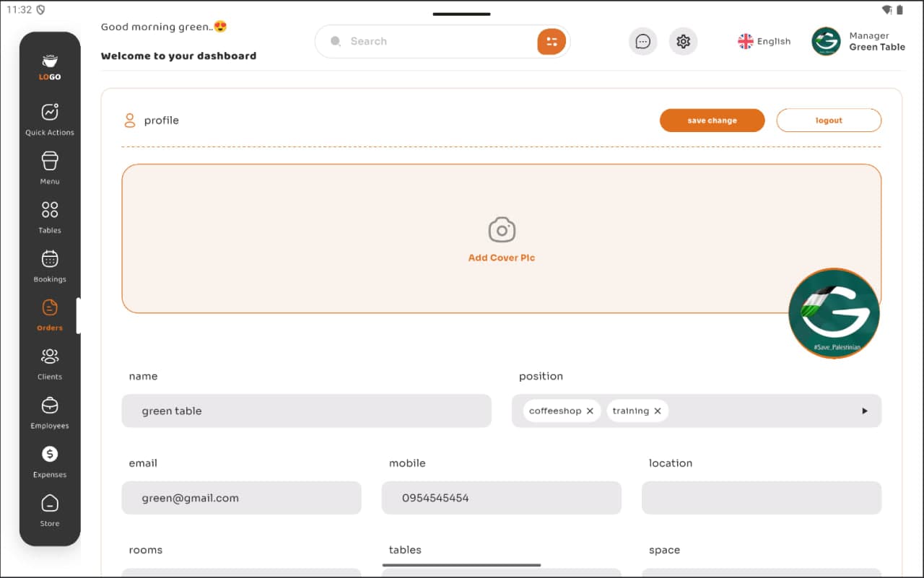The height and width of the screenshot is (578, 924).
Task: Open the Manager Green Table account menu
Action: (x=858, y=42)
